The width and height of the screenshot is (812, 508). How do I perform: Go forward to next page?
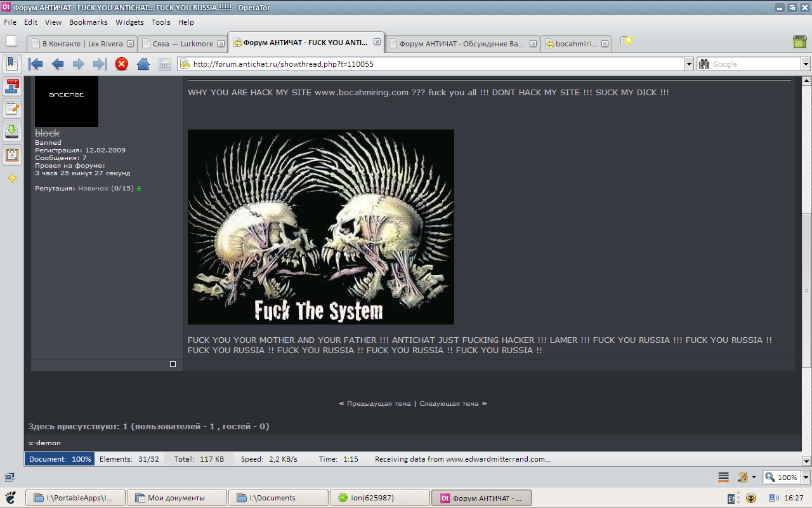(x=78, y=63)
